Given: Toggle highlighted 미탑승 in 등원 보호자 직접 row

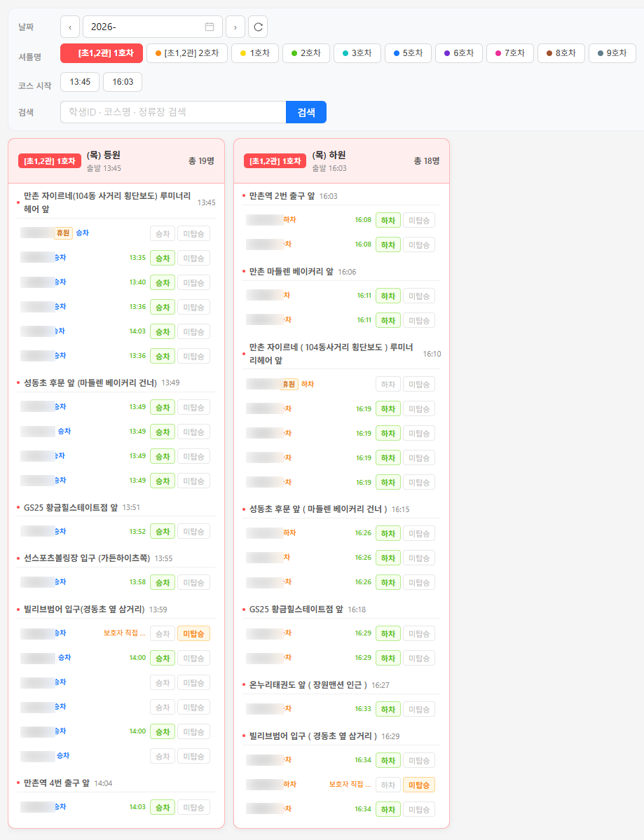Looking at the screenshot, I should point(193,634).
